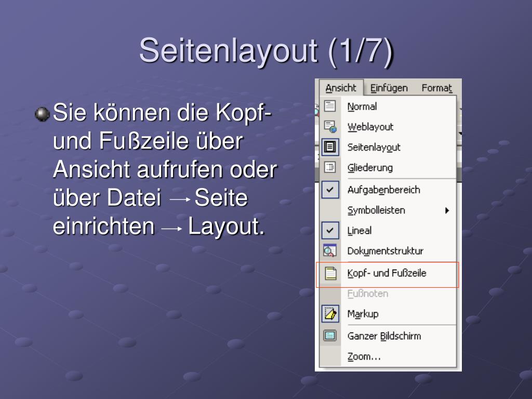Open the Symbolleisten menu entry

388,210
